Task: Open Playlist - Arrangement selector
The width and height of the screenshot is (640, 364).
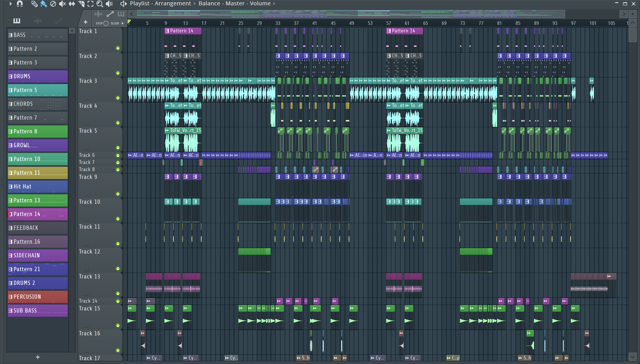Action: pyautogui.click(x=160, y=4)
